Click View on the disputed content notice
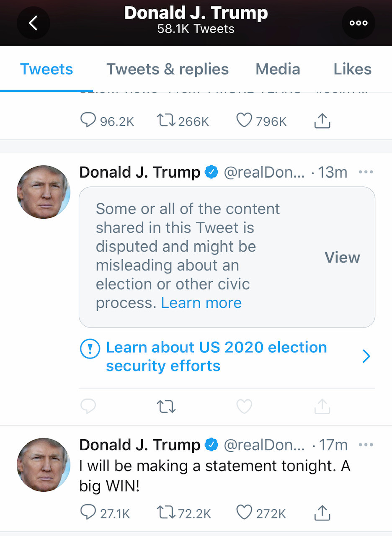This screenshot has width=392, height=536. 342,257
